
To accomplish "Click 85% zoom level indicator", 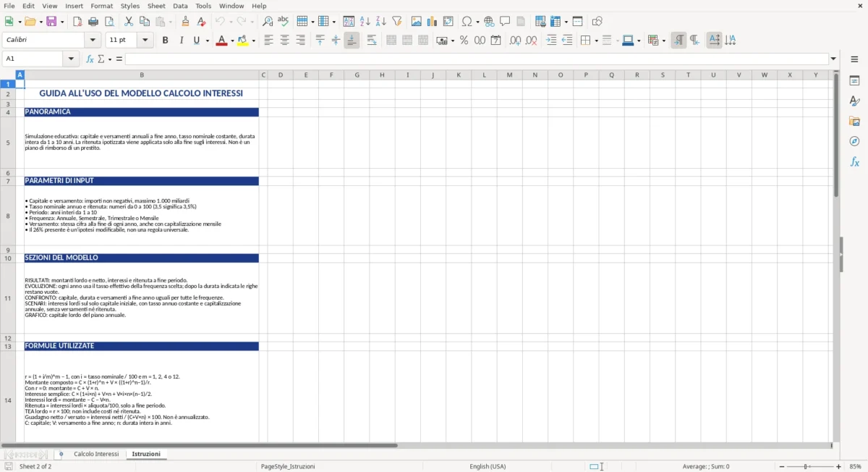I will coord(855,466).
